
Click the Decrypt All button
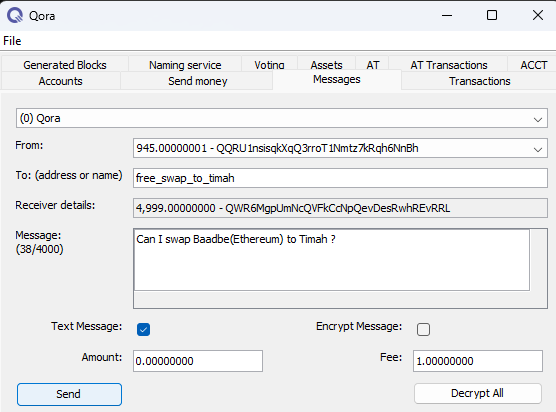(x=477, y=393)
